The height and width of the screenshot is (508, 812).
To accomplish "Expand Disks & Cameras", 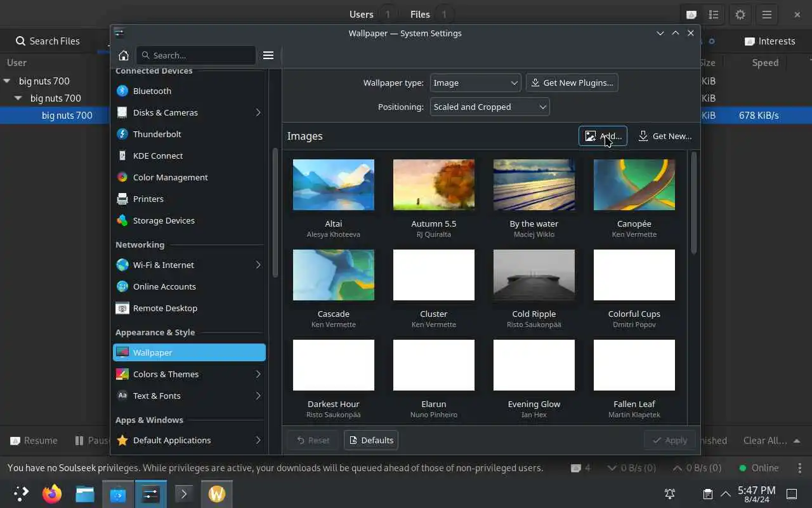I will click(258, 112).
